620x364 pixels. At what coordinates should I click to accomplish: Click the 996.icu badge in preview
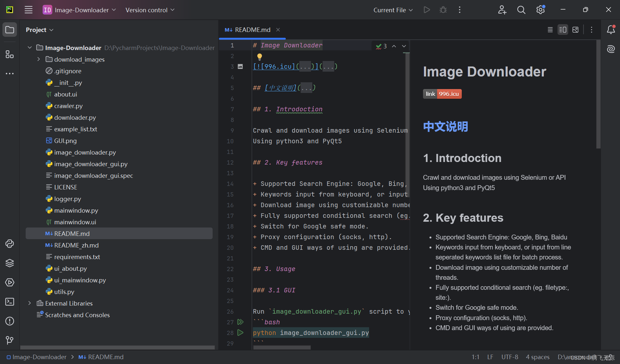[442, 94]
